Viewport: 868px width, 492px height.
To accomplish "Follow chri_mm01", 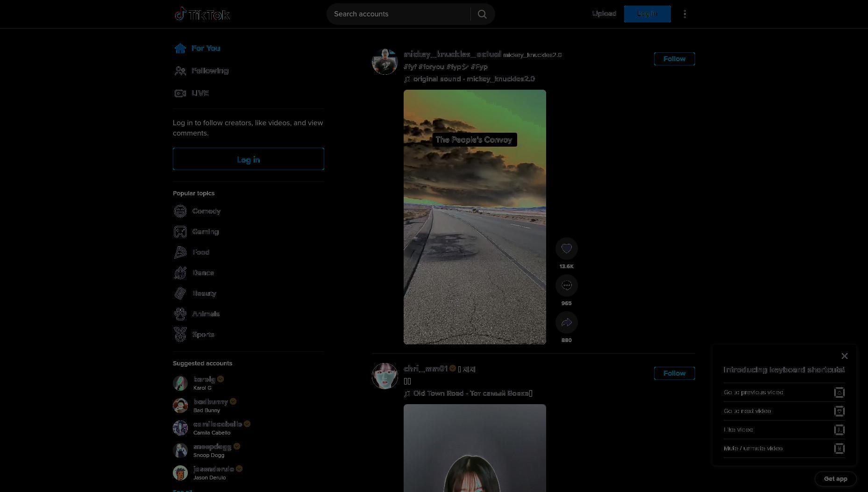I will [675, 373].
